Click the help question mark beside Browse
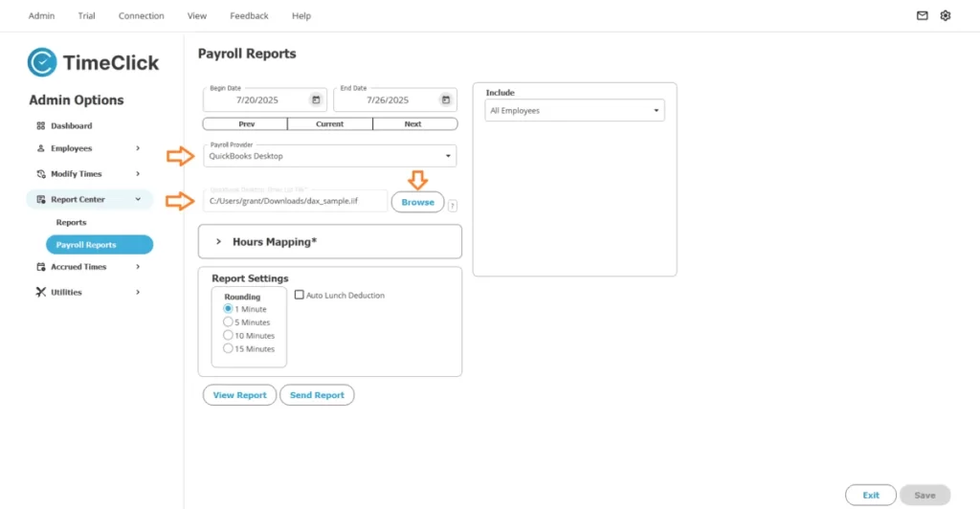Screen dimensions: 980x509 (x=453, y=206)
